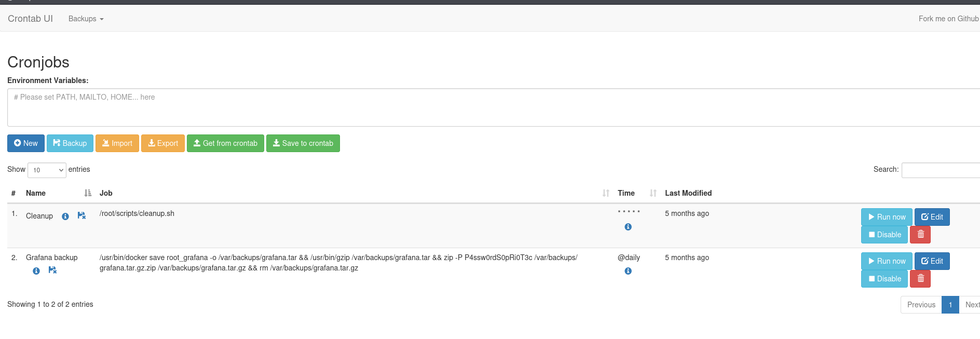The height and width of the screenshot is (339, 980).
Task: Run the Cleanup job now
Action: tap(887, 217)
